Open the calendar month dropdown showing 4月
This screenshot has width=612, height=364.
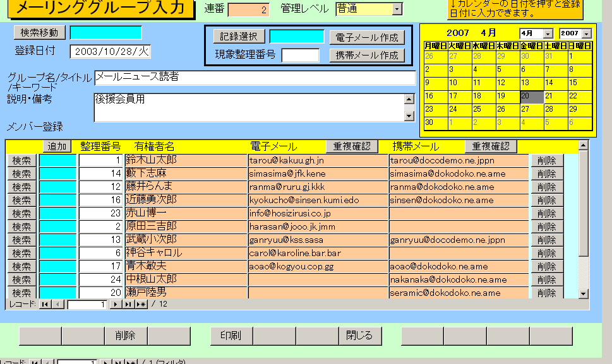(548, 33)
